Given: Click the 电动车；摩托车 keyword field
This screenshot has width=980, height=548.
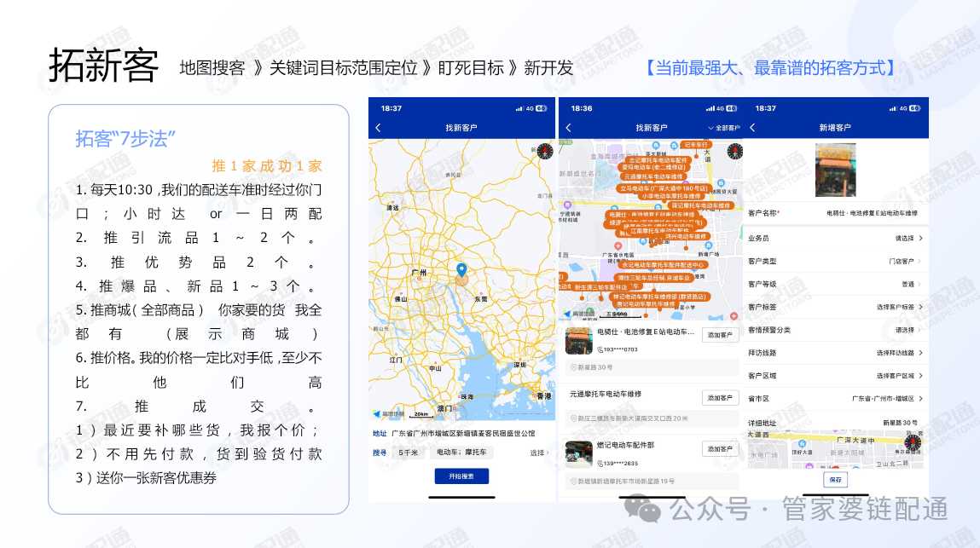Looking at the screenshot, I should [x=461, y=453].
